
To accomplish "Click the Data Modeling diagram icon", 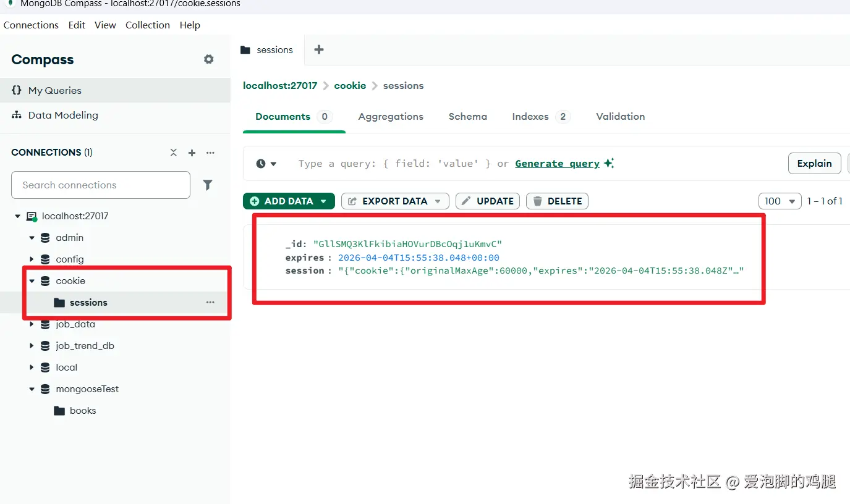I will (17, 115).
